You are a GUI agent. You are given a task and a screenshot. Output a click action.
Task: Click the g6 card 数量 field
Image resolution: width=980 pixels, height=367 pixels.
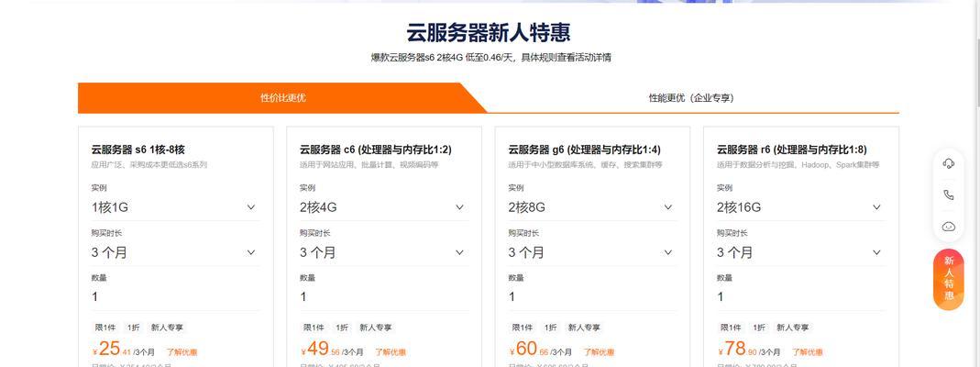(x=591, y=297)
